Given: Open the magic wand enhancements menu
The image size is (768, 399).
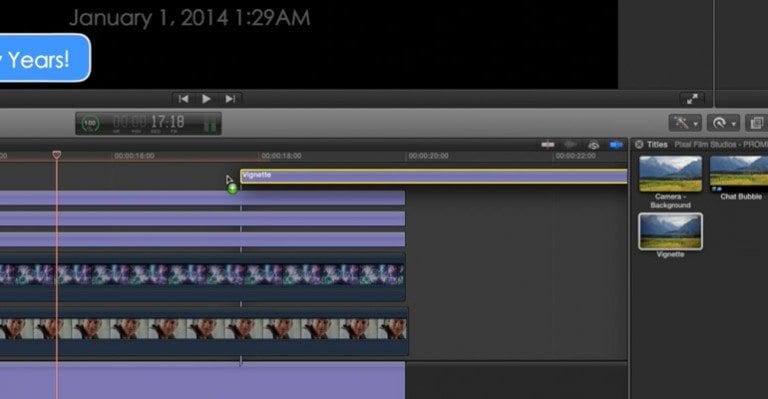Looking at the screenshot, I should click(x=685, y=123).
